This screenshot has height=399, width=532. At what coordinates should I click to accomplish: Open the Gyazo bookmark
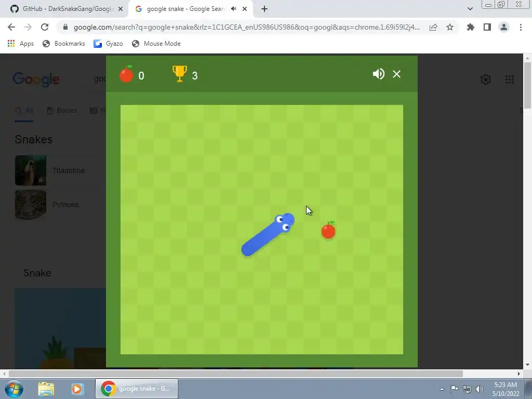click(108, 44)
